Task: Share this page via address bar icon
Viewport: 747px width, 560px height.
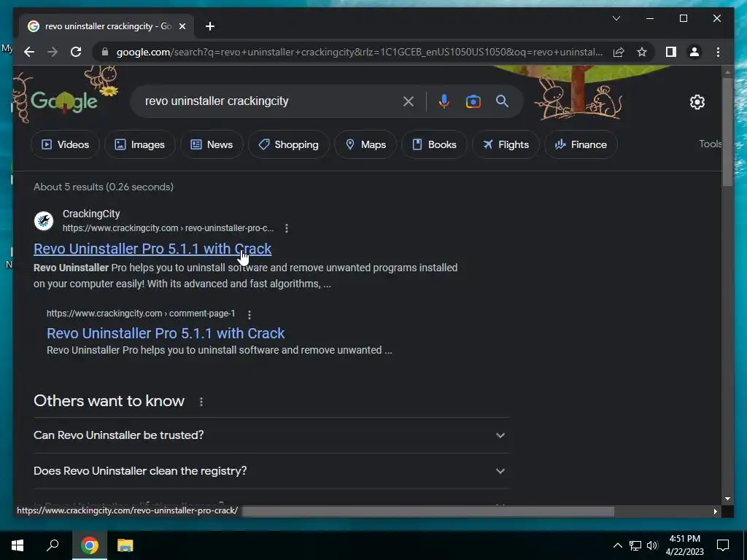Action: click(x=619, y=52)
